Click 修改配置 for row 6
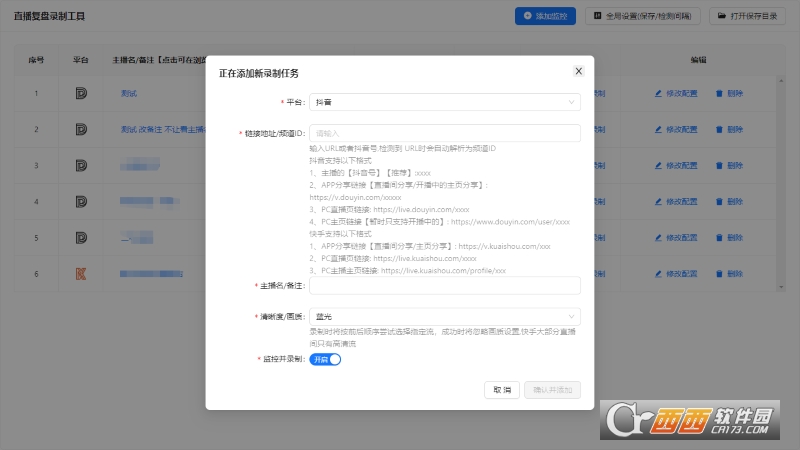 tap(676, 274)
